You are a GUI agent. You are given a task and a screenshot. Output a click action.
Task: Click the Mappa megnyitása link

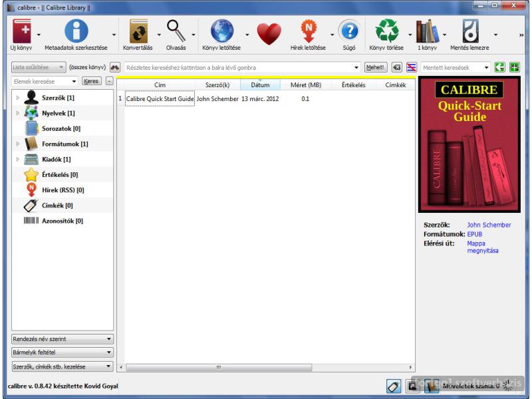pos(483,247)
